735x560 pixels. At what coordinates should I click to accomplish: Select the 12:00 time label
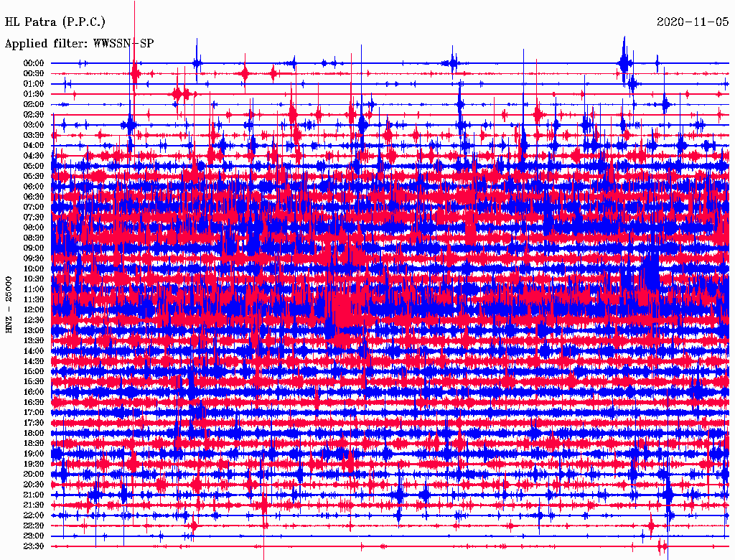pyautogui.click(x=34, y=310)
